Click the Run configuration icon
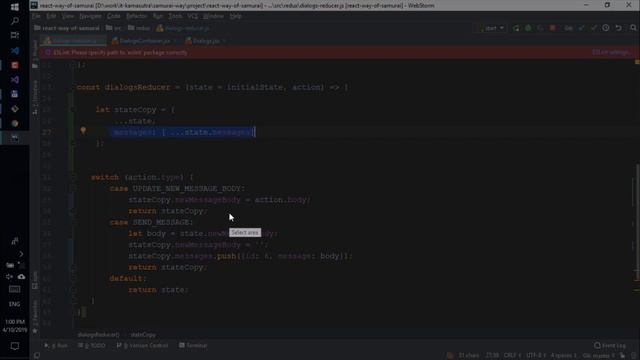Screen dimensions: 640x360 [516, 28]
